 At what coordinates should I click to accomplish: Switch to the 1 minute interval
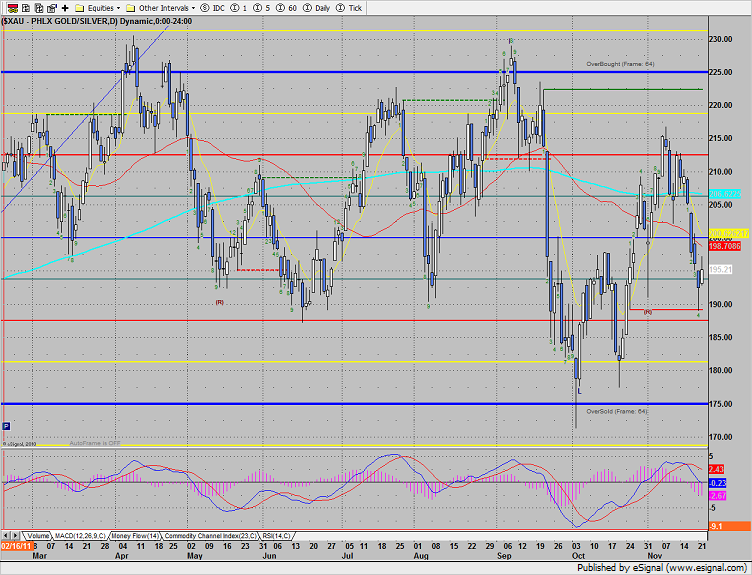[239, 8]
